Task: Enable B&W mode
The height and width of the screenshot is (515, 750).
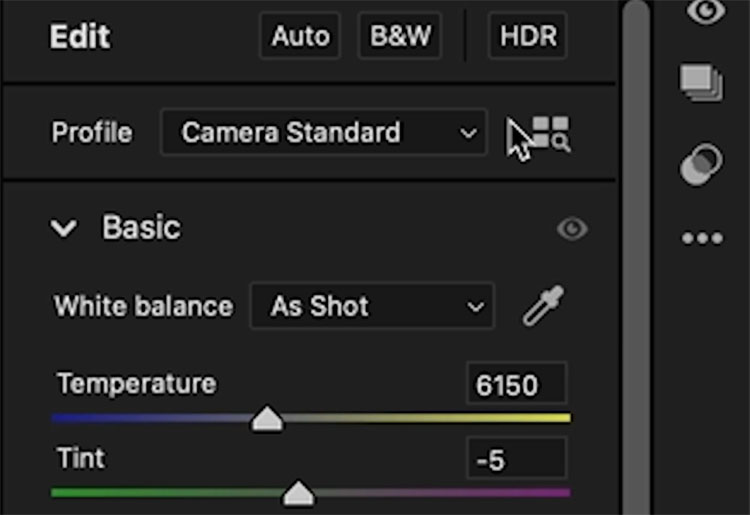Action: (400, 36)
